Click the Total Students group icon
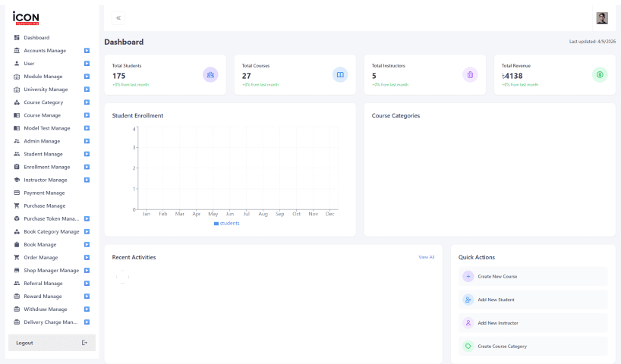Viewport: 621px width, 364px height. pos(210,75)
